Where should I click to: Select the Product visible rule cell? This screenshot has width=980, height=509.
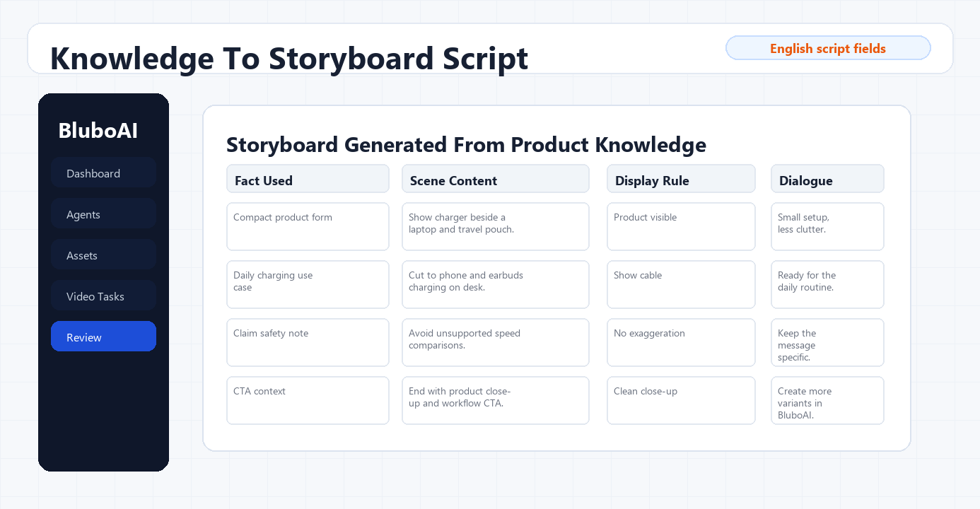point(681,227)
